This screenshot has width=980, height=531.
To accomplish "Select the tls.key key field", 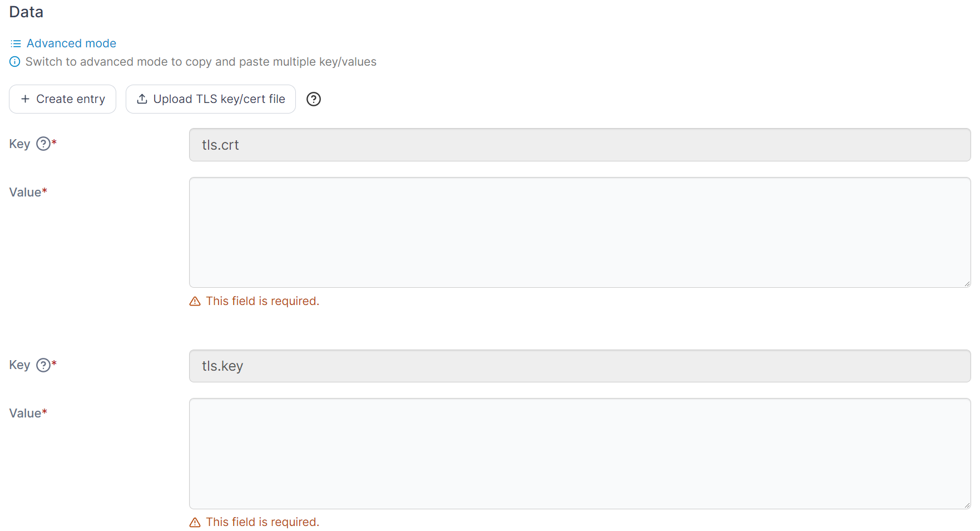I will point(580,366).
